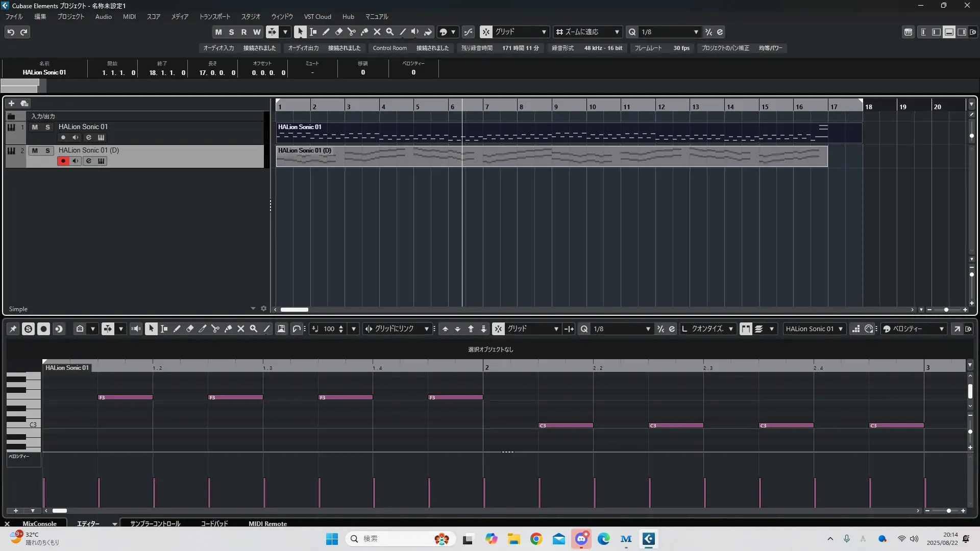Screen dimensions: 980x551
Task: Click the add track plus icon
Action: pyautogui.click(x=11, y=103)
